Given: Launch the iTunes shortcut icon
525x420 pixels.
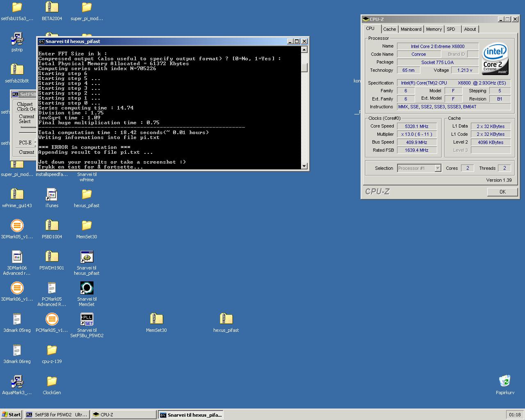Looking at the screenshot, I should 52,194.
